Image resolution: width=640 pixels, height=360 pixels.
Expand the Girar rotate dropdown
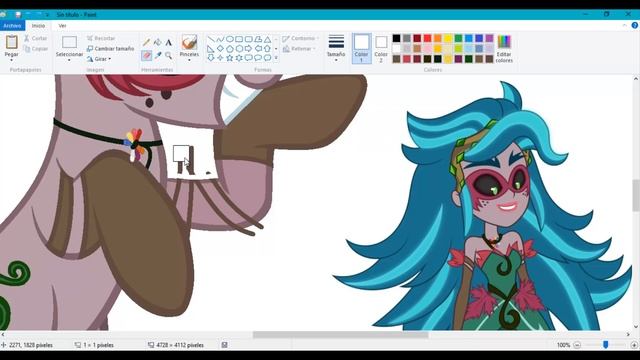[110, 59]
